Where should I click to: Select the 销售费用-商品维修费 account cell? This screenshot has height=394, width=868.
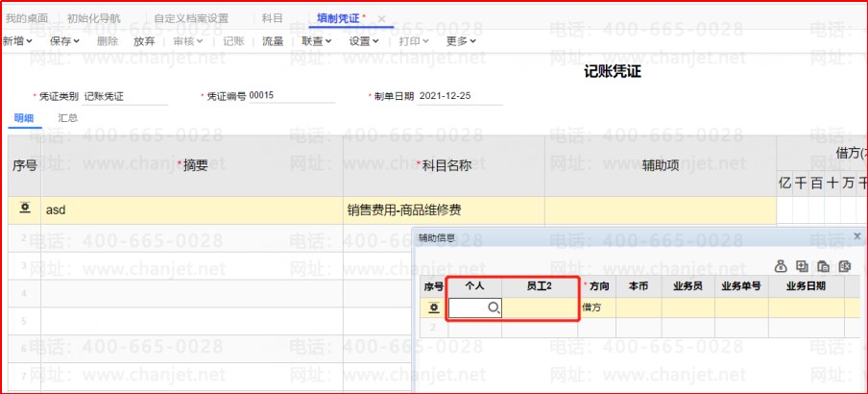[x=443, y=209]
